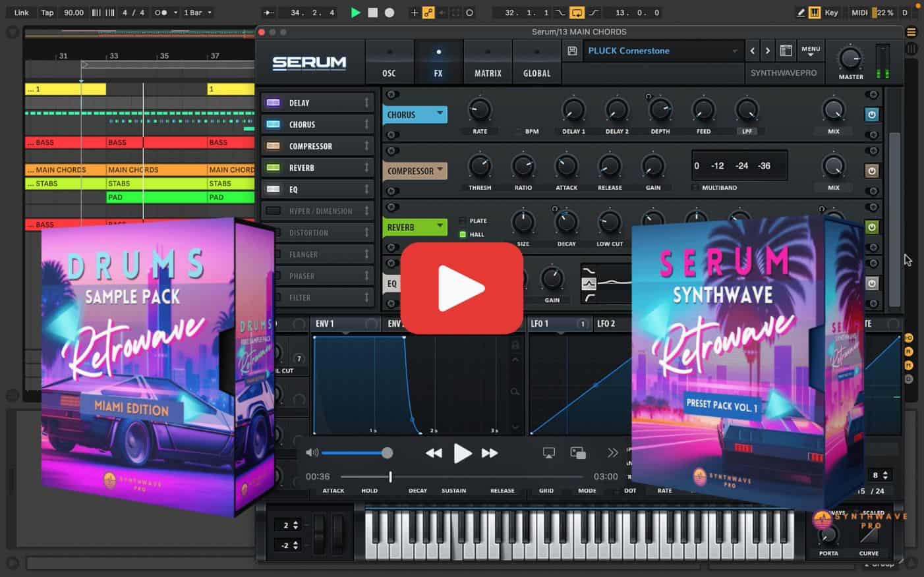Select the LFO 2 tab in Serum

[606, 323]
